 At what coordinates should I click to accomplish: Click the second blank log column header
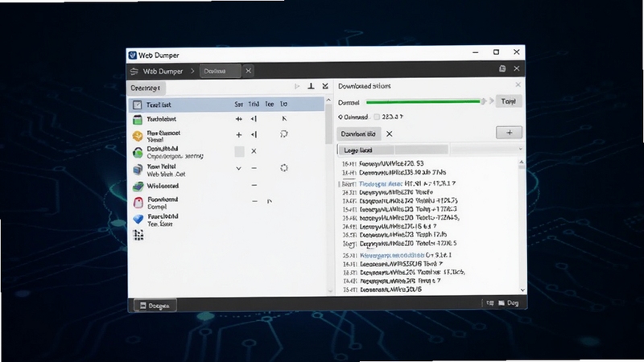[421, 150]
